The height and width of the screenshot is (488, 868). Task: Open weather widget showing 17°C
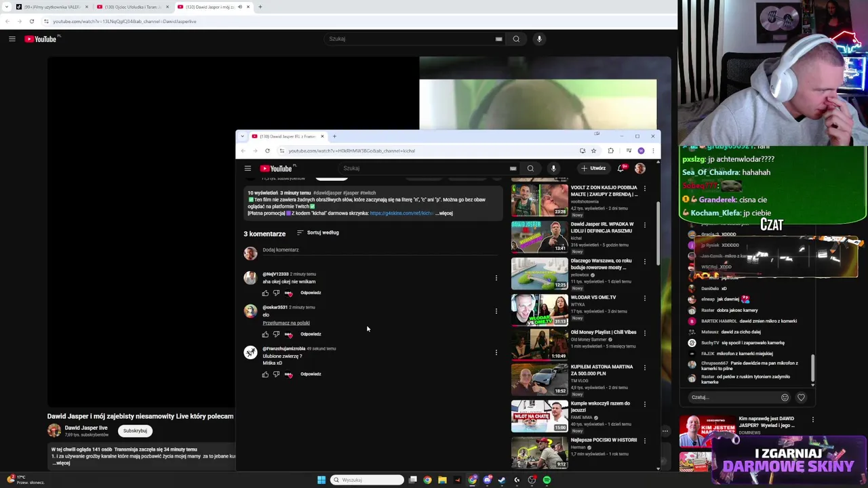(x=24, y=479)
